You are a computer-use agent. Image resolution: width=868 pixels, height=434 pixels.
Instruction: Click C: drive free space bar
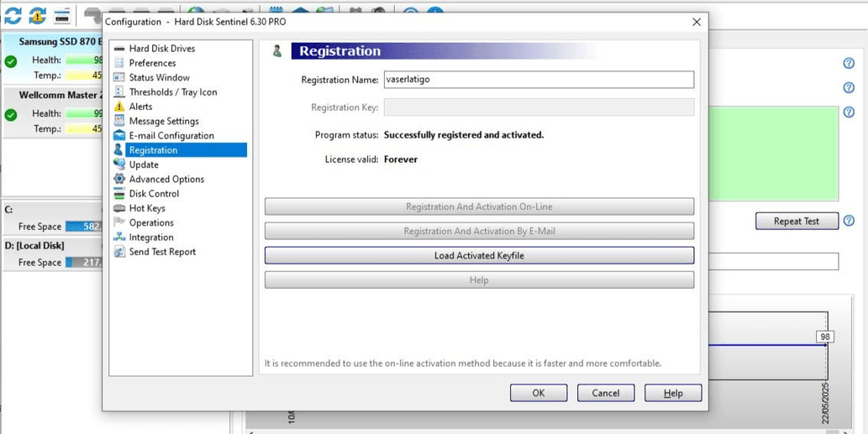click(84, 227)
